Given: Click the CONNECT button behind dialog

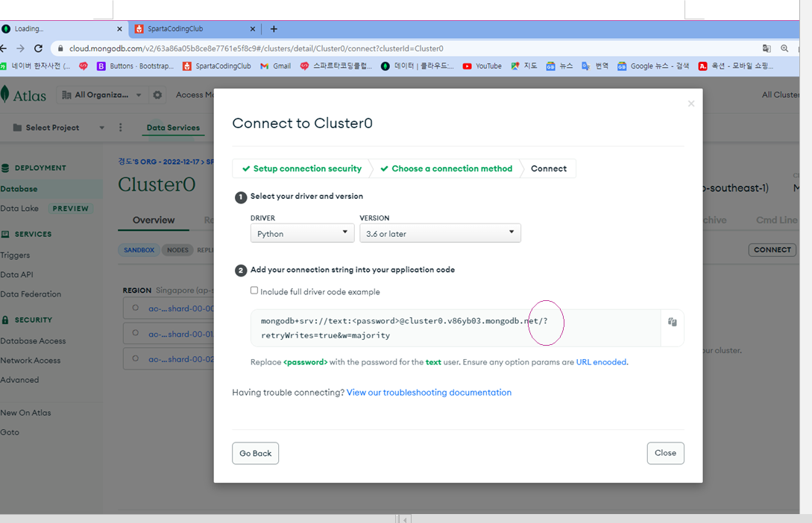Looking at the screenshot, I should click(772, 250).
